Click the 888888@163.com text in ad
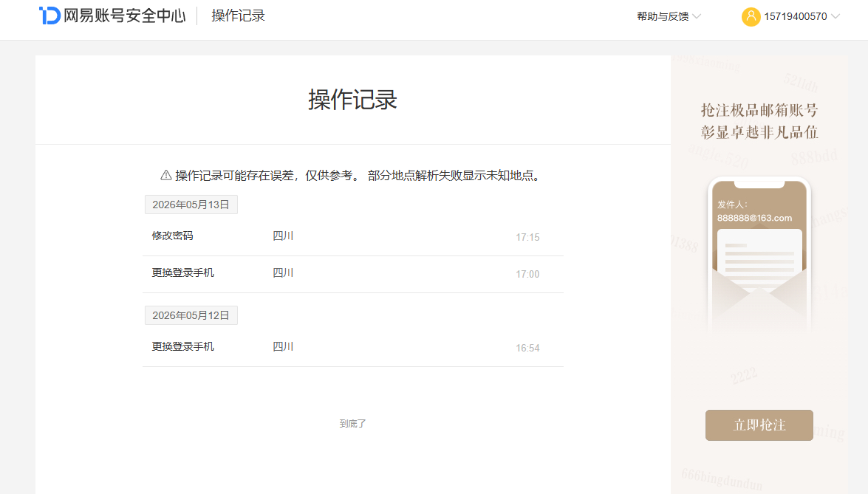 point(754,218)
